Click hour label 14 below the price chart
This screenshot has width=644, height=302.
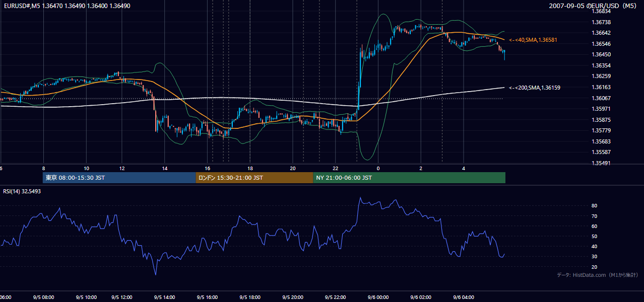pyautogui.click(x=164, y=168)
